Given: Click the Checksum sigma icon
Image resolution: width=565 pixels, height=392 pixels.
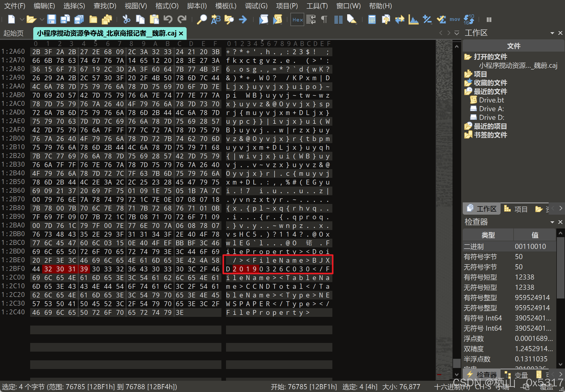Looking at the screenshot, I should coord(441,19).
